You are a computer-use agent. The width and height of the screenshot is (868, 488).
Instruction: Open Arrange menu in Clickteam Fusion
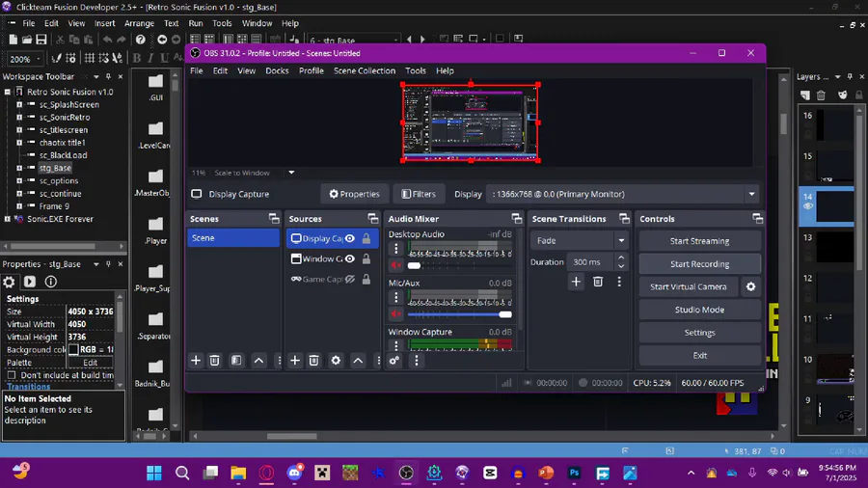(x=139, y=23)
